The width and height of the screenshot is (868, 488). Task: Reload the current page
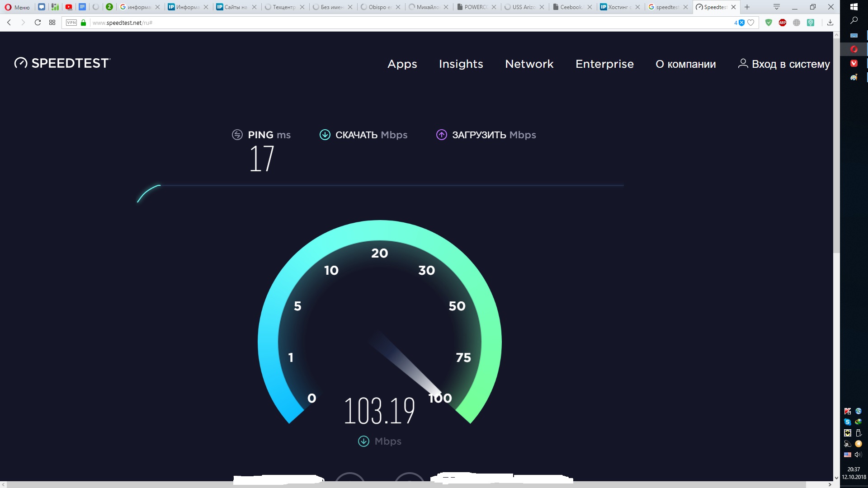[38, 23]
